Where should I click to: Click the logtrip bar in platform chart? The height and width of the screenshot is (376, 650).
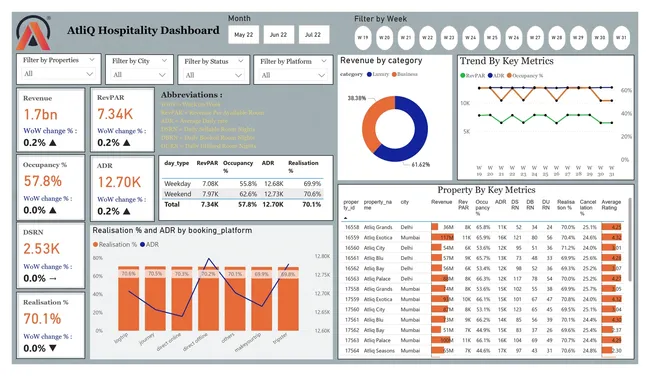pyautogui.click(x=128, y=298)
